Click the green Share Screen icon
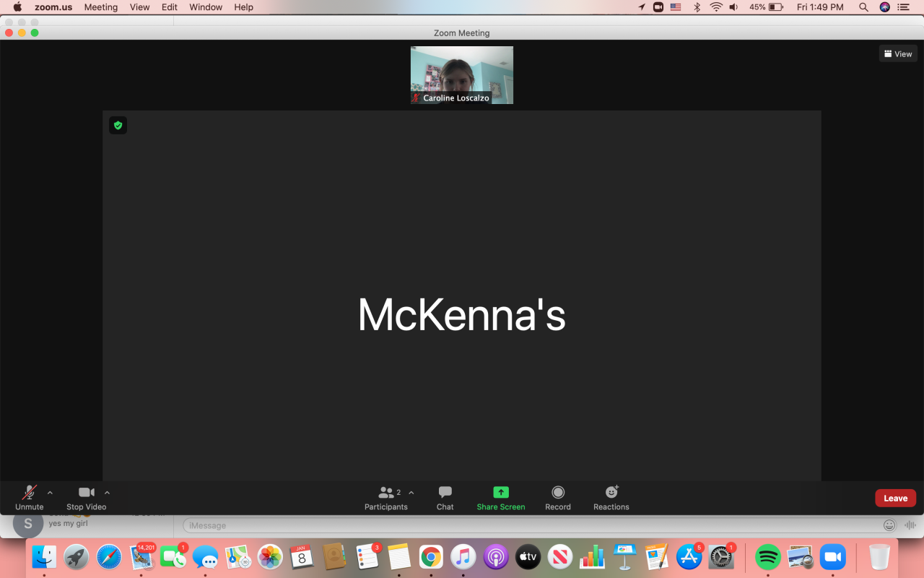924x578 pixels. (501, 492)
